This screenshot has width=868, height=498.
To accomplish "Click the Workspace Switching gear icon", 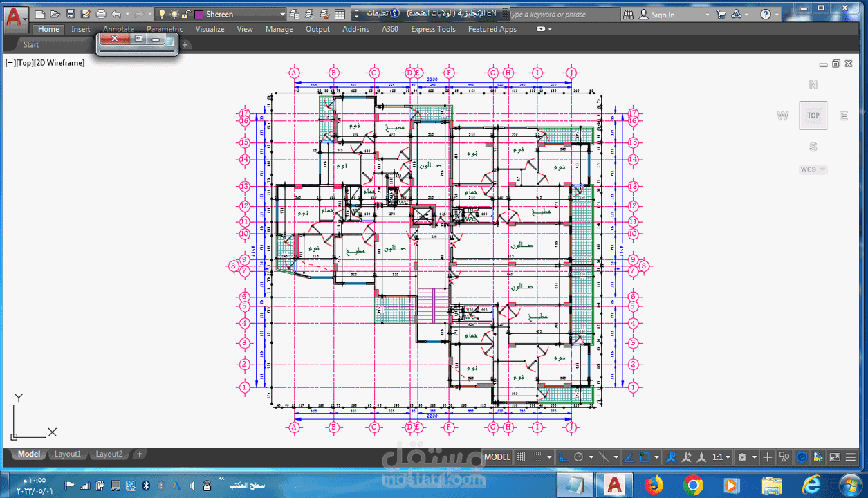I will [x=742, y=457].
